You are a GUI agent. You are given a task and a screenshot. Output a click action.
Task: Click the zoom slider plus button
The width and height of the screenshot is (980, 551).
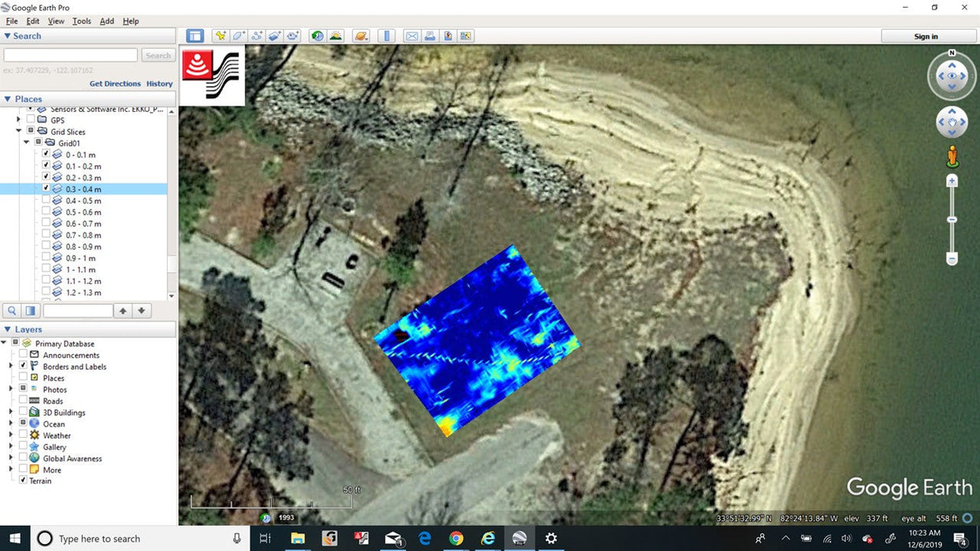[x=952, y=181]
